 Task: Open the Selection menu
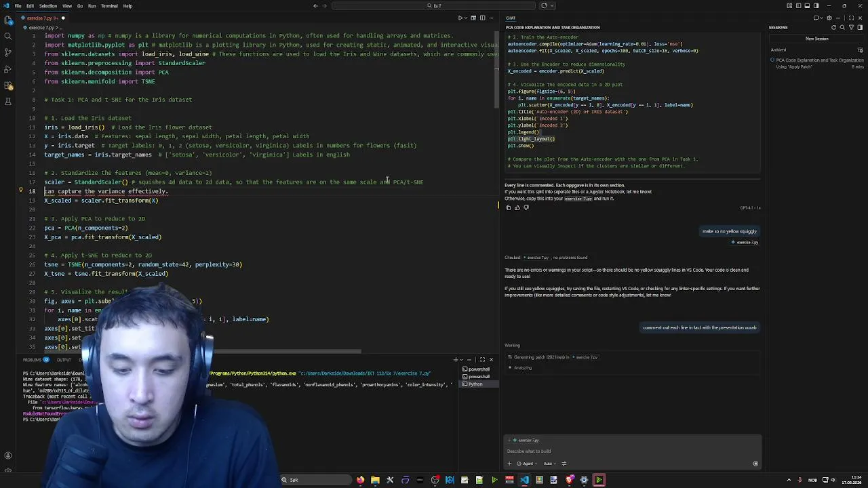coord(48,5)
